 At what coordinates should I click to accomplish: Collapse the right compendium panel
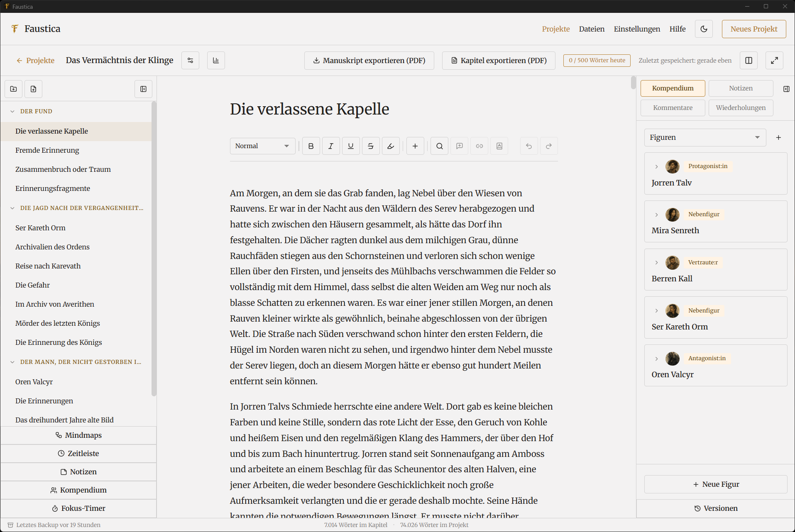(x=786, y=89)
